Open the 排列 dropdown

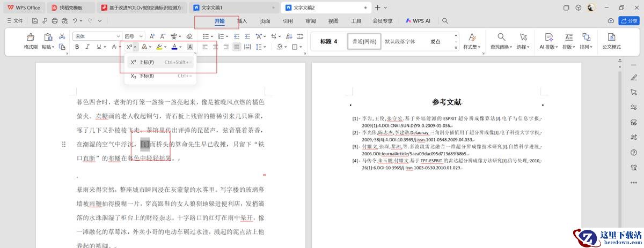586,47
